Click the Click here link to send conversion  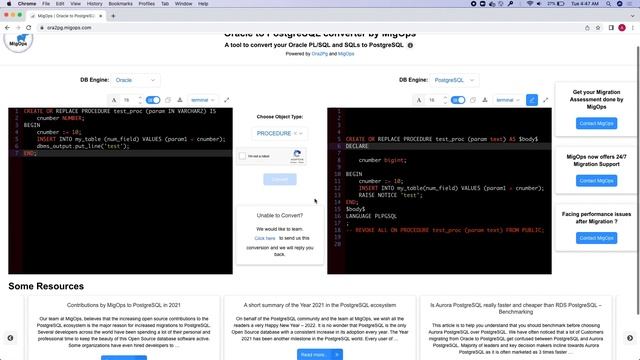[265, 238]
